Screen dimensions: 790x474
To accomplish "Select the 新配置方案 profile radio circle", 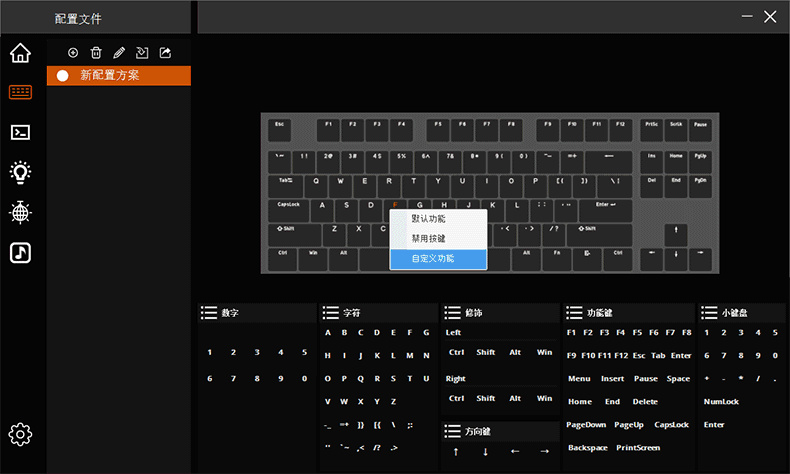I will point(62,76).
